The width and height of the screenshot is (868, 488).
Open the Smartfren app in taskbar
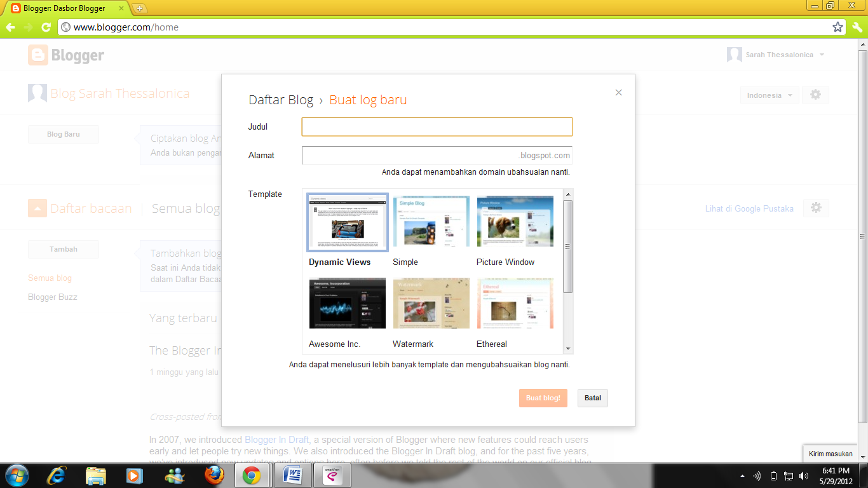point(332,475)
